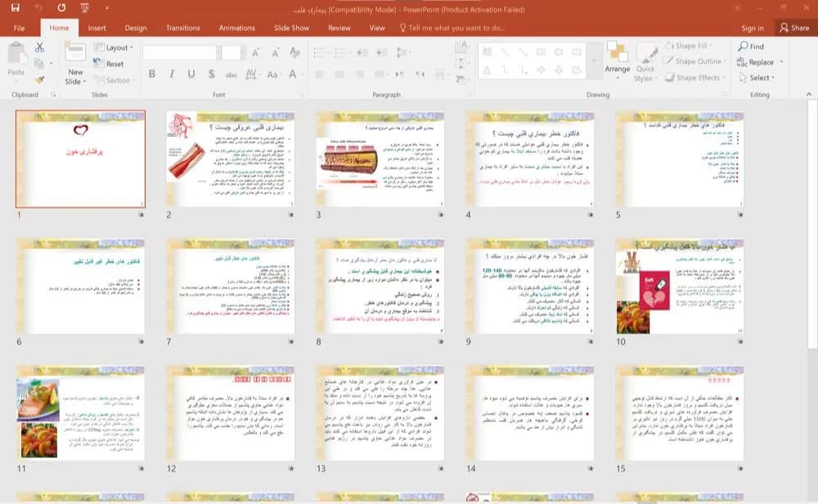Decrease font size with the smaller A icon
Image resolution: width=818 pixels, height=504 pixels.
275,52
